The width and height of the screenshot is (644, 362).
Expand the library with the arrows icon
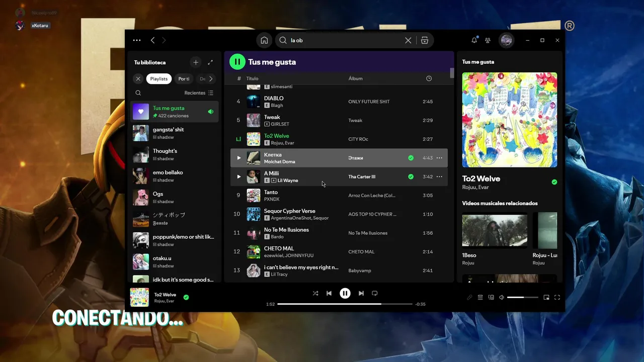[x=210, y=62]
